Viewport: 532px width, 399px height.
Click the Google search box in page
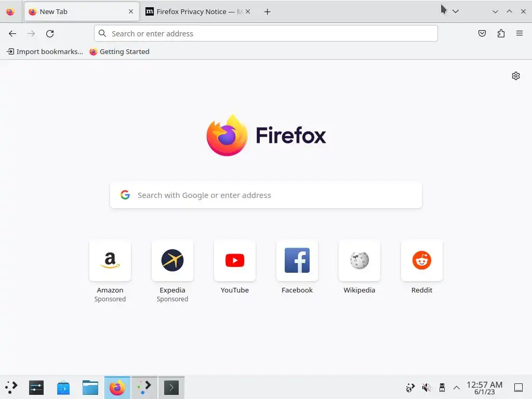(x=265, y=195)
